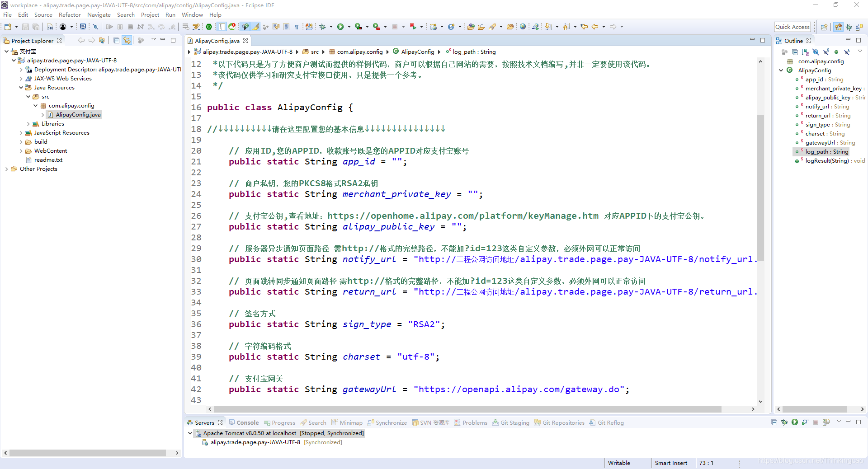Open the Run button dropdown arrow
868x469 pixels.
(349, 27)
